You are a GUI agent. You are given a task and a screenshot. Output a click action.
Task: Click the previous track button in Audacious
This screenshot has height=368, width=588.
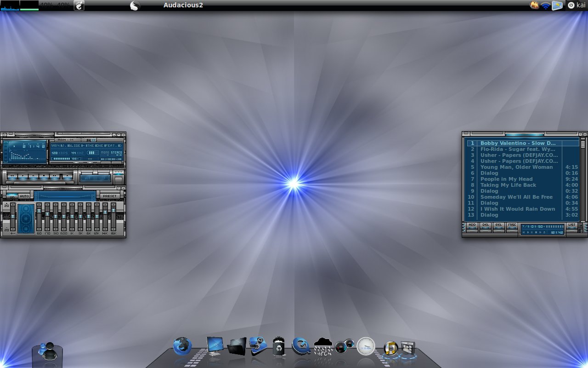pyautogui.click(x=12, y=176)
